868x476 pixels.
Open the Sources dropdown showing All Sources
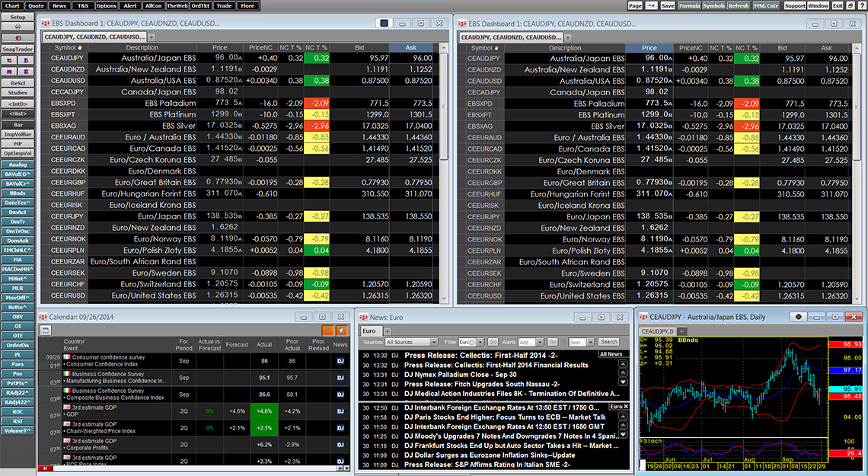411,342
